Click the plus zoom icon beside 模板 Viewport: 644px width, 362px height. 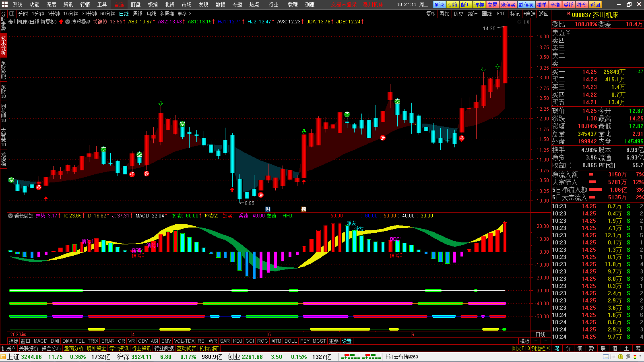pyautogui.click(x=536, y=341)
